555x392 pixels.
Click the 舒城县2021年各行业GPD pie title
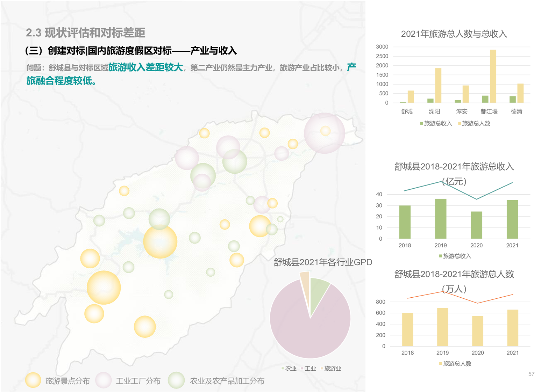322,262
